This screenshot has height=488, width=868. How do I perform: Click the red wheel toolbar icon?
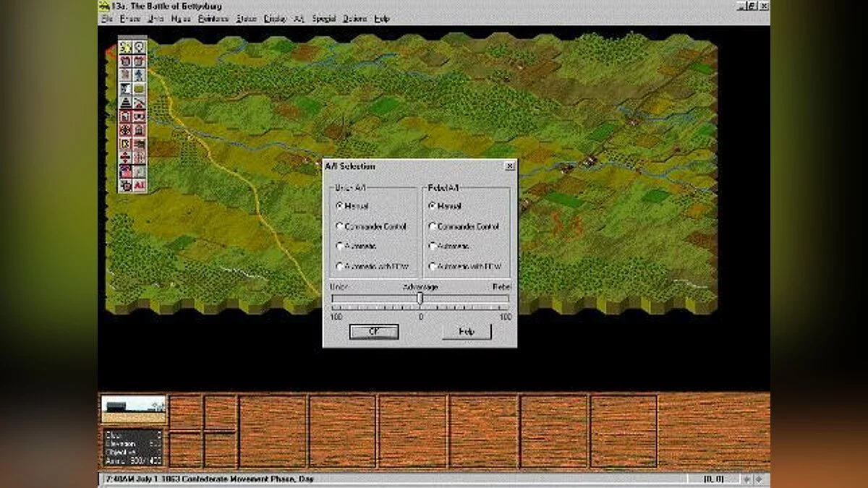tap(126, 130)
